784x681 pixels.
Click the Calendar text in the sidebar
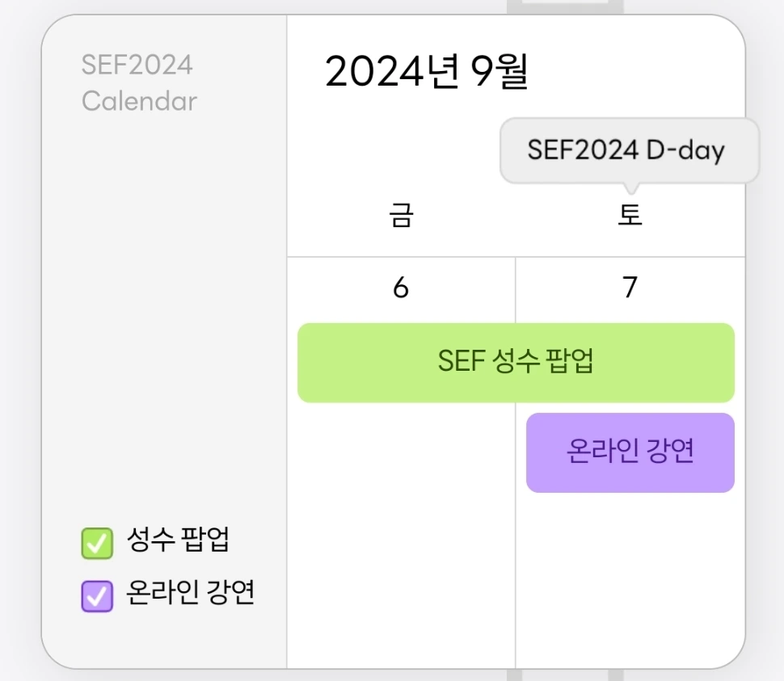click(x=139, y=102)
